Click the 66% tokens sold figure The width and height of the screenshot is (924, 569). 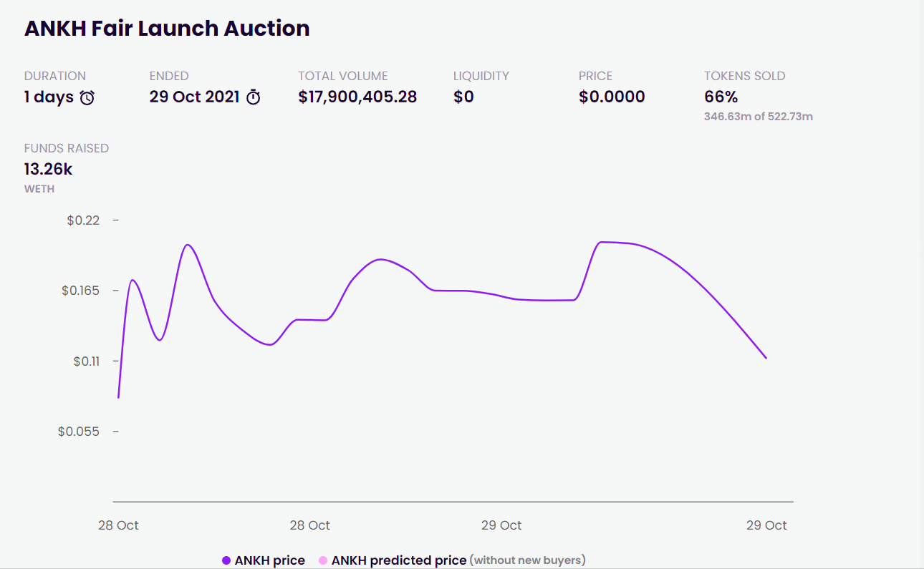721,97
